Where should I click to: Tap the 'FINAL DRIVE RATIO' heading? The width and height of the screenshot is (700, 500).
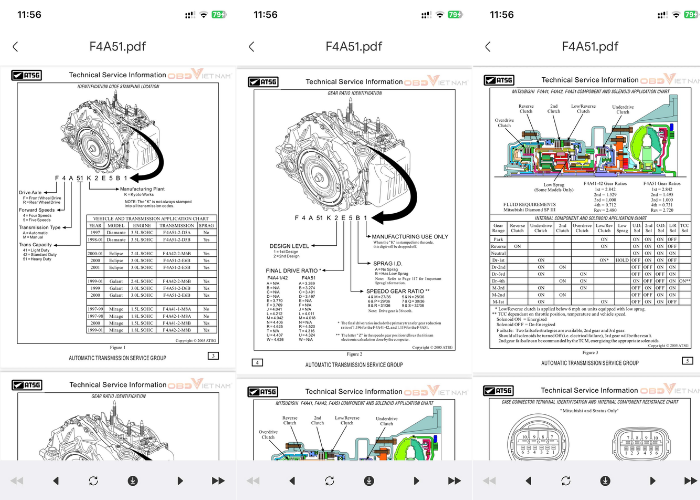[x=293, y=271]
